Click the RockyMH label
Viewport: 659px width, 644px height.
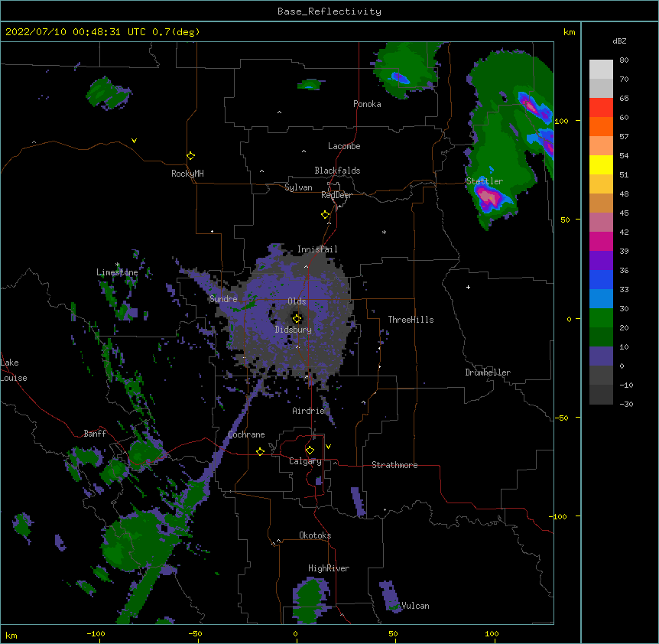click(x=187, y=174)
